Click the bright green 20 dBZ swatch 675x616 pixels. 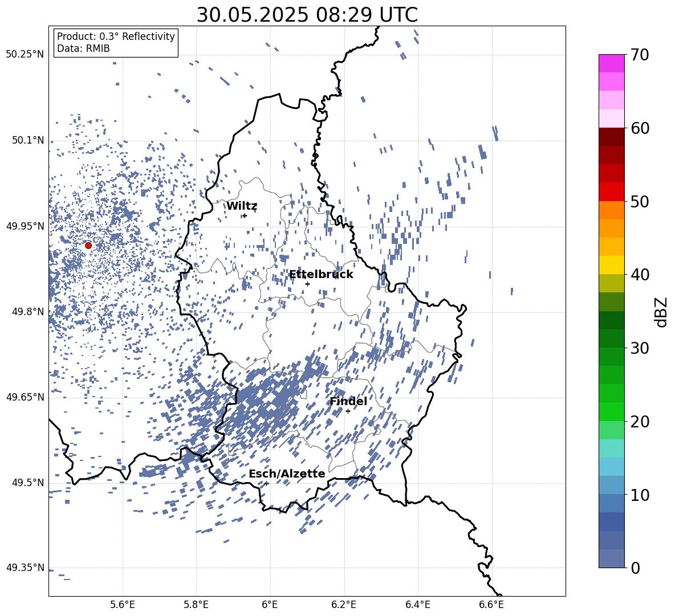click(x=611, y=411)
